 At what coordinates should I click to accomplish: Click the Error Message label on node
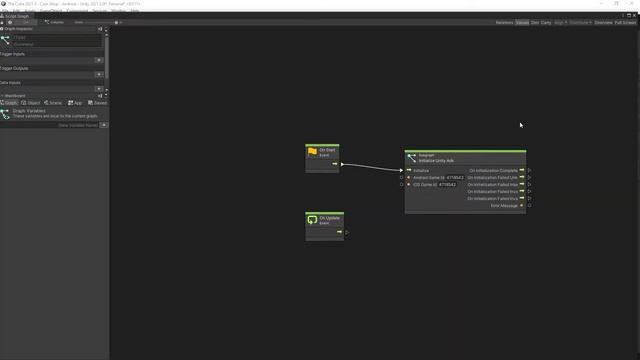coord(504,206)
